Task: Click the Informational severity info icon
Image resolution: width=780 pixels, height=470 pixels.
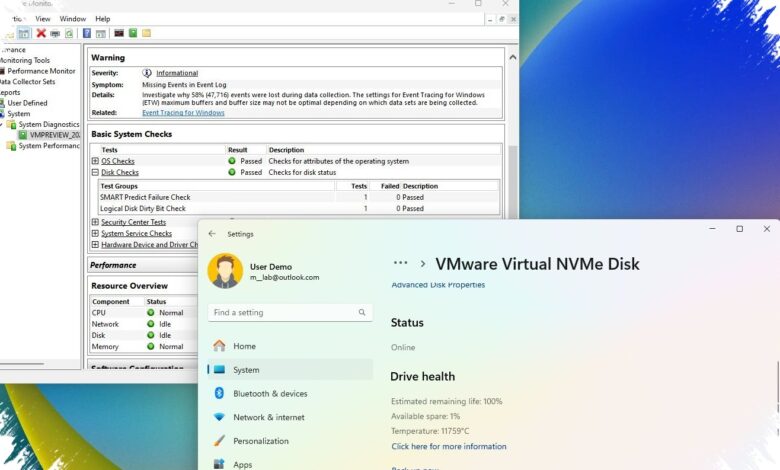Action: 147,73
